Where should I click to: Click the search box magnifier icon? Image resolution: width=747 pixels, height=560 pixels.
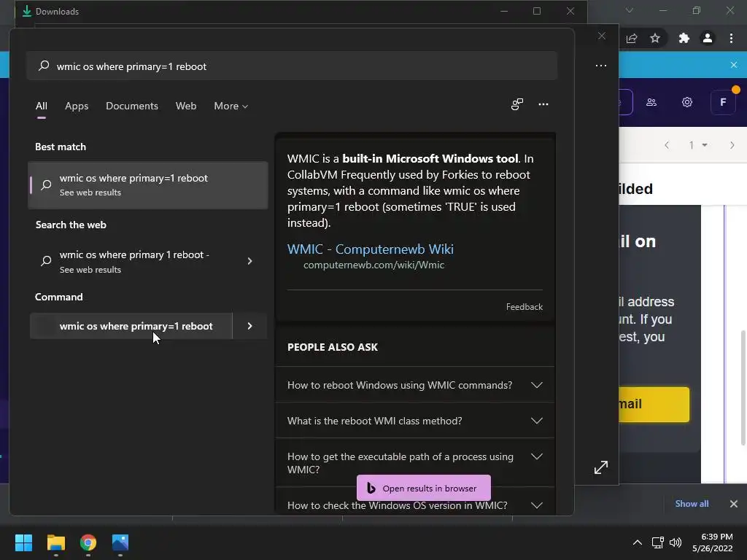click(x=44, y=66)
